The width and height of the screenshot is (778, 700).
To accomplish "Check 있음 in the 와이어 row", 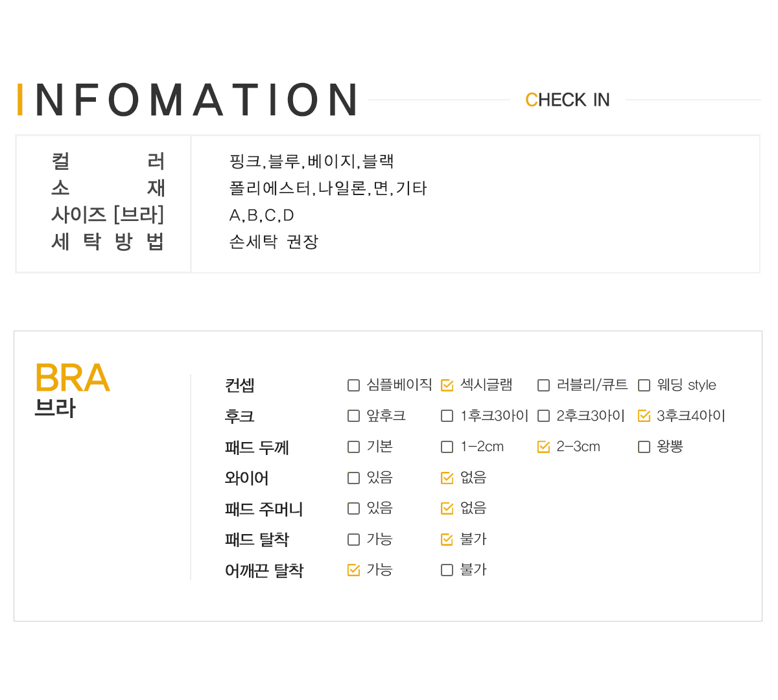I will point(353,478).
